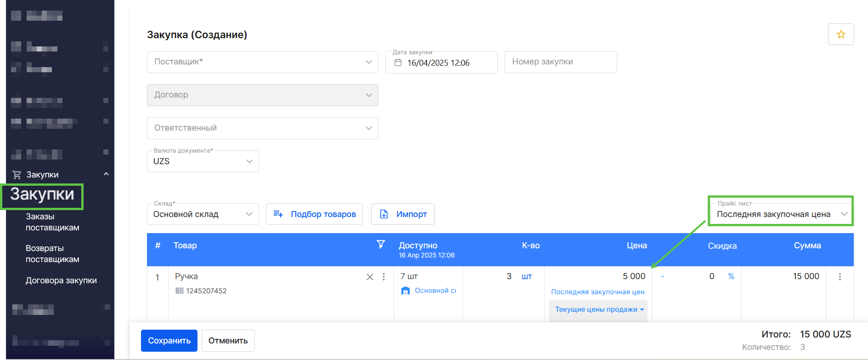Click the star favorite icon
868x360 pixels.
pyautogui.click(x=840, y=34)
